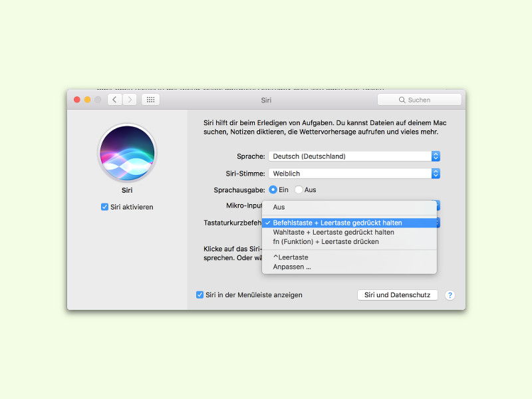The image size is (532, 399).
Task: Go back with the left chevron button
Action: tap(114, 100)
